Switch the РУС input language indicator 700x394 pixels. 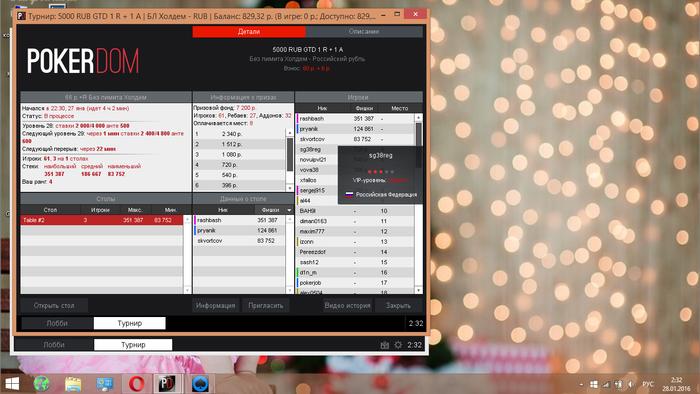click(648, 384)
